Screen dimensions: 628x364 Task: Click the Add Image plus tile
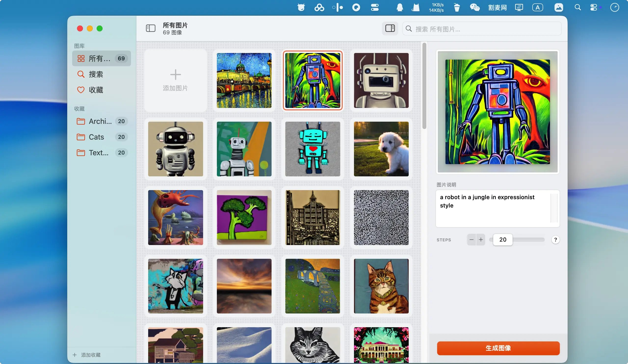pos(175,80)
